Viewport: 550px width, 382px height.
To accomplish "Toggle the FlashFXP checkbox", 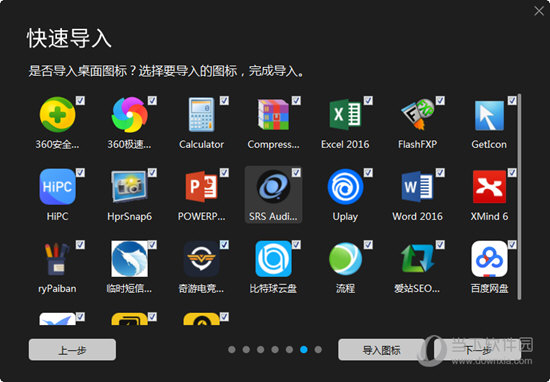I will click(x=440, y=101).
